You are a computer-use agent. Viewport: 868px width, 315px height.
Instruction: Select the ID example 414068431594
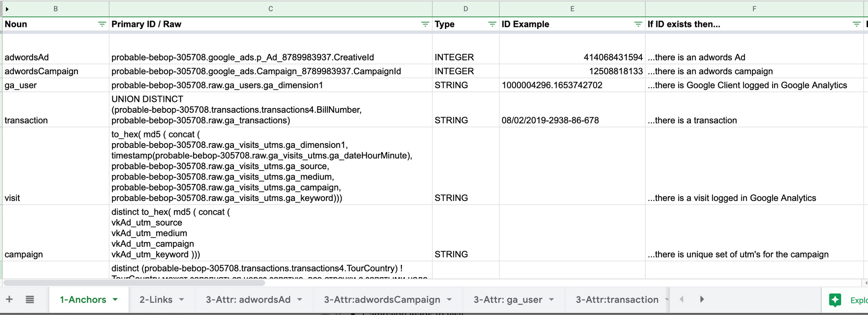pyautogui.click(x=572, y=49)
